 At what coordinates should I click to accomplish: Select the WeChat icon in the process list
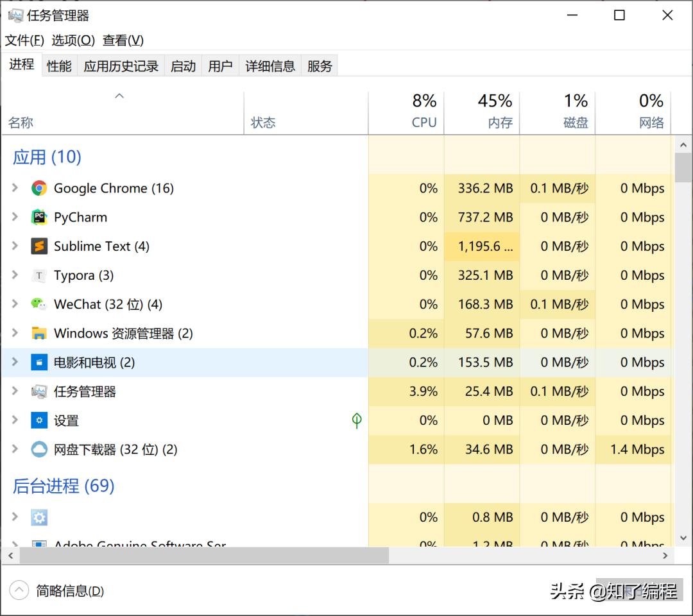[x=39, y=304]
